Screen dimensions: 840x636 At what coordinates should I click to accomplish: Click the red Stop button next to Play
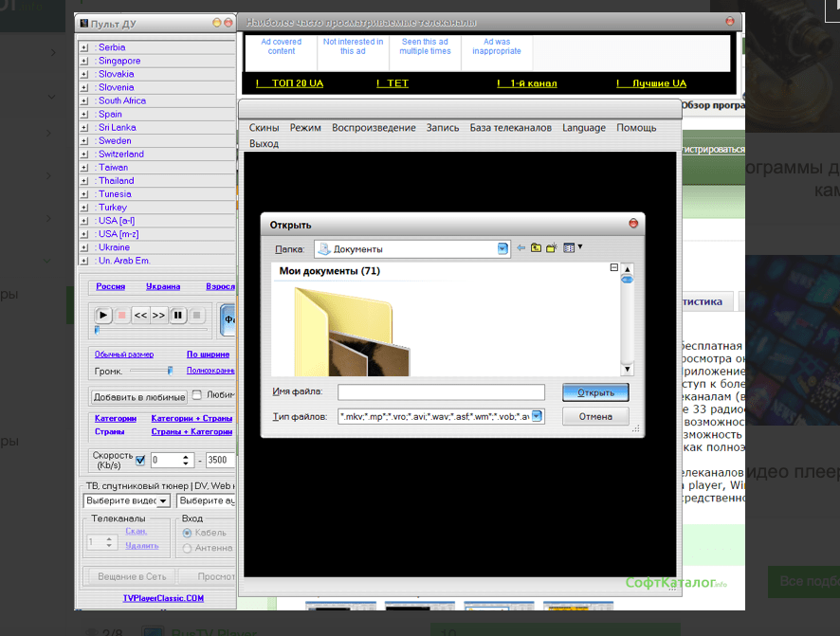(x=121, y=316)
